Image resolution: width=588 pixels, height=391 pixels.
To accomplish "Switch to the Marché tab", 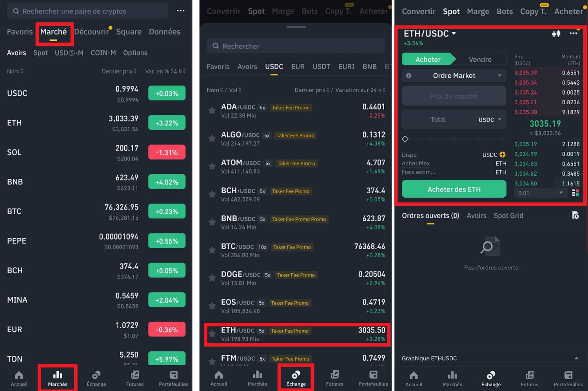I will [x=54, y=32].
